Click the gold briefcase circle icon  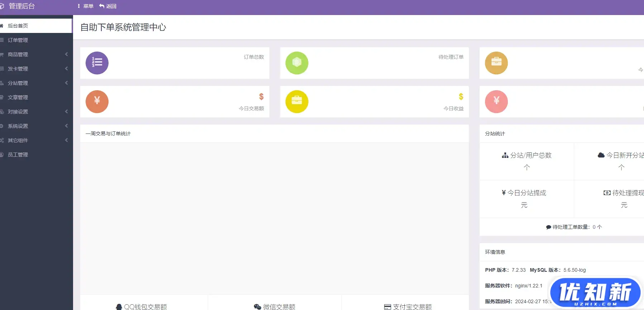click(496, 63)
